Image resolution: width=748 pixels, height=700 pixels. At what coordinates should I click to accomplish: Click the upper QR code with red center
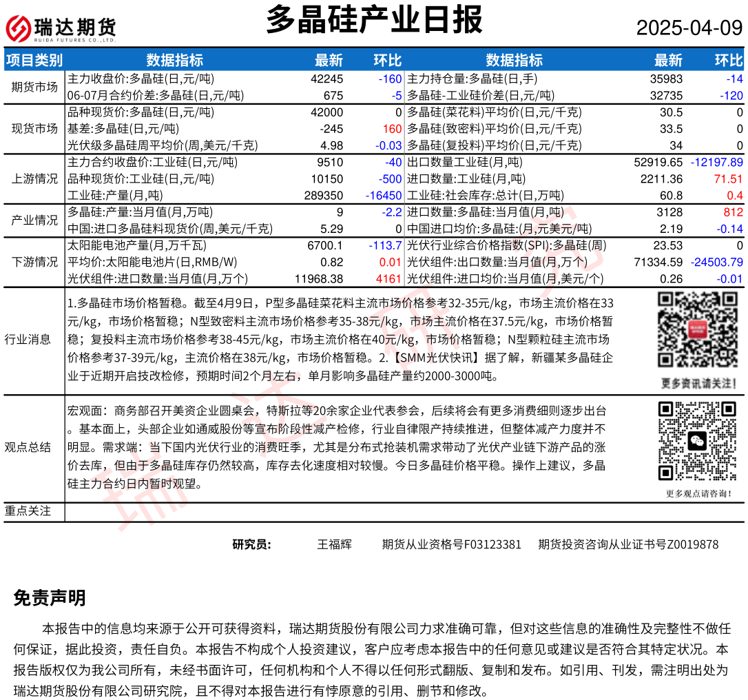(698, 329)
